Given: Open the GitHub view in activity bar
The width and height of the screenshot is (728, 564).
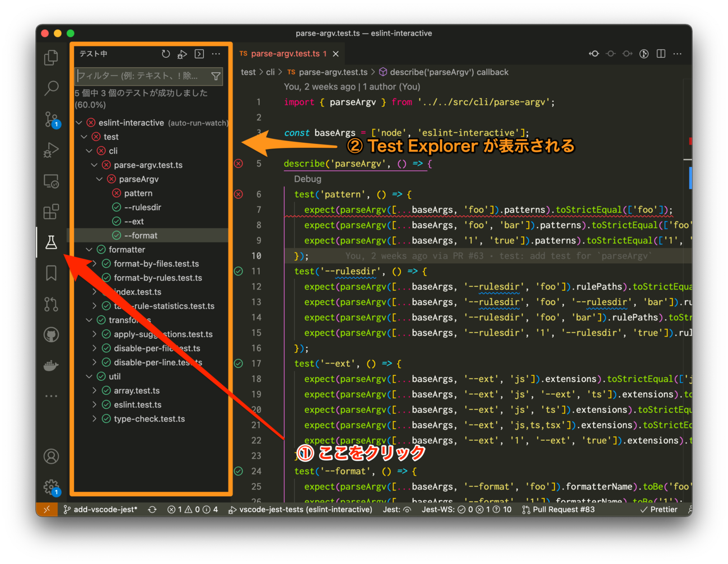Looking at the screenshot, I should 51,335.
